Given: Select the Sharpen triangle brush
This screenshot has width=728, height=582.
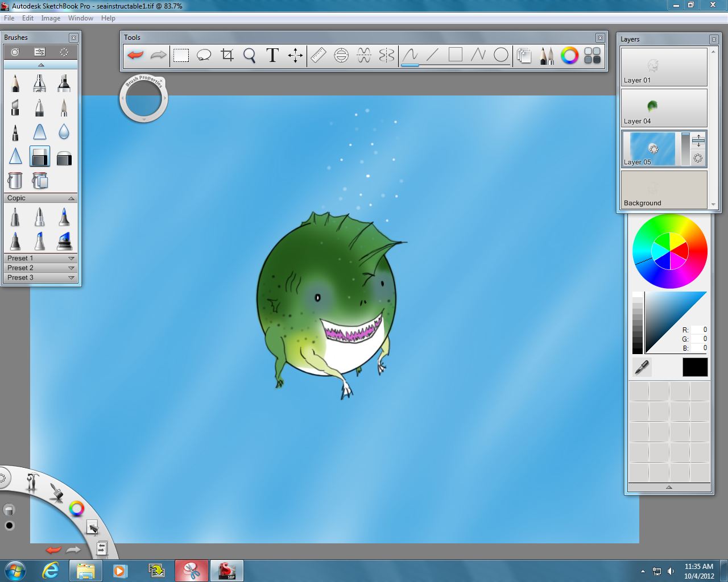Looking at the screenshot, I should (x=15, y=156).
